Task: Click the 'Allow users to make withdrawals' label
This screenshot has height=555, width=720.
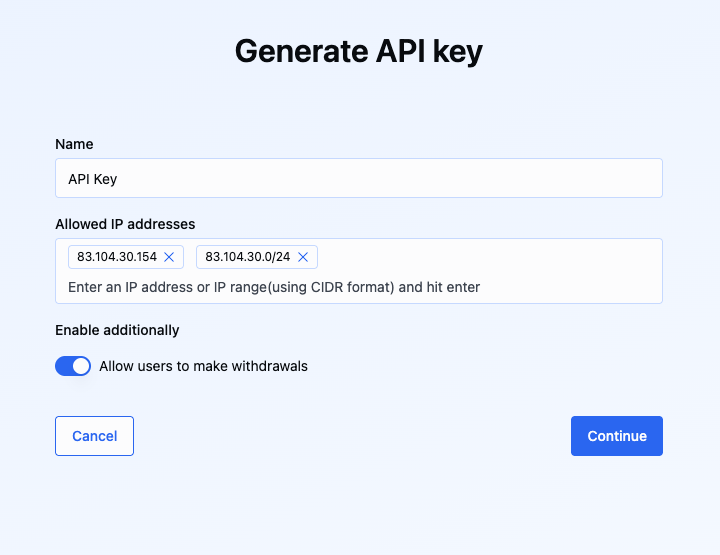Action: [x=203, y=366]
